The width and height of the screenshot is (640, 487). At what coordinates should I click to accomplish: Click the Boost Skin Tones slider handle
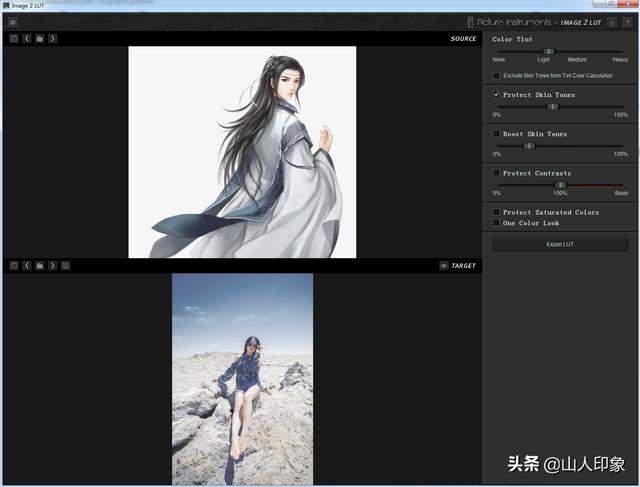coord(529,146)
